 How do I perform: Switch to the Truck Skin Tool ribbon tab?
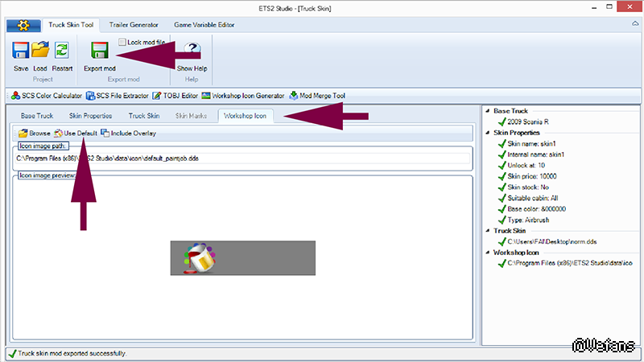coord(71,25)
